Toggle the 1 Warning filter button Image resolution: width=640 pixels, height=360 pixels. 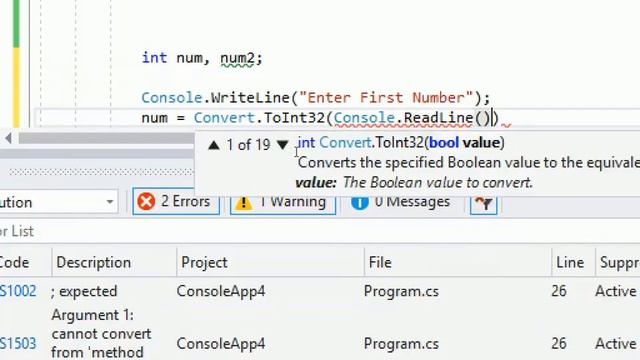(283, 203)
